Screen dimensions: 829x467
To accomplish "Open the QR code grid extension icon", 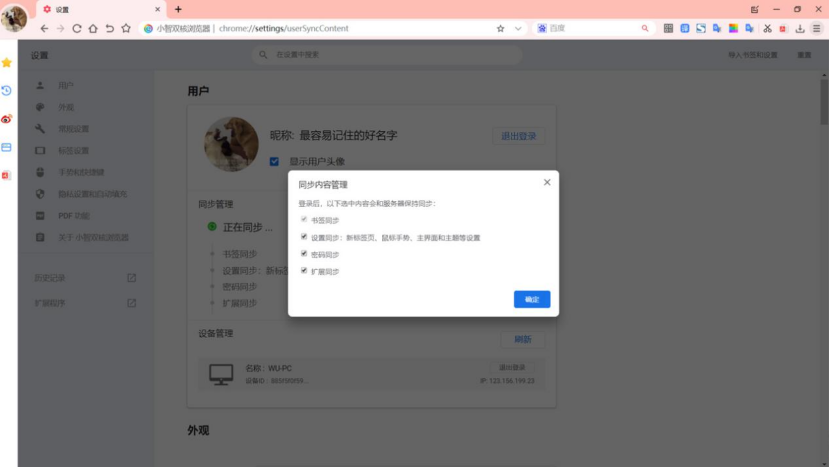I will click(x=668, y=29).
